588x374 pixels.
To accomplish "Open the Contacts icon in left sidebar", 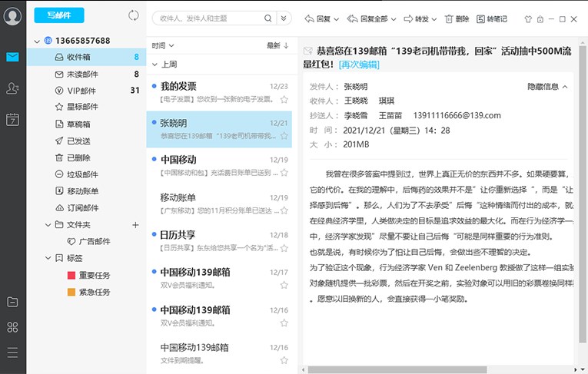I will coord(12,89).
